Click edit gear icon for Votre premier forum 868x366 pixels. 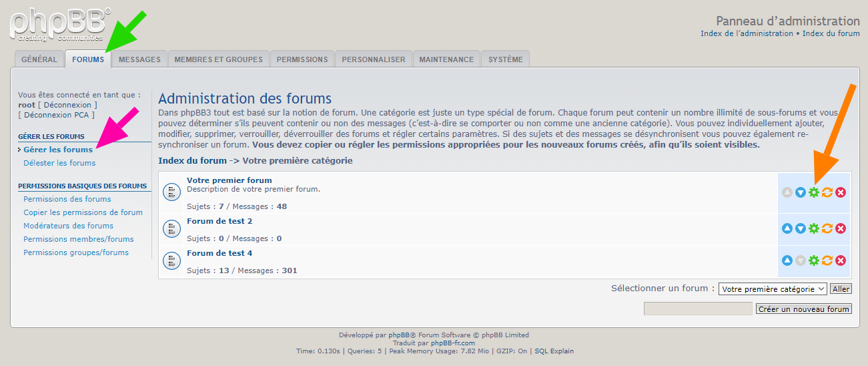click(x=813, y=192)
